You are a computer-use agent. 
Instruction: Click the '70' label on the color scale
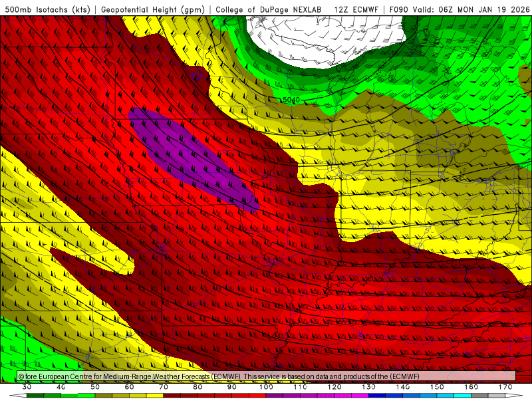coord(164,387)
